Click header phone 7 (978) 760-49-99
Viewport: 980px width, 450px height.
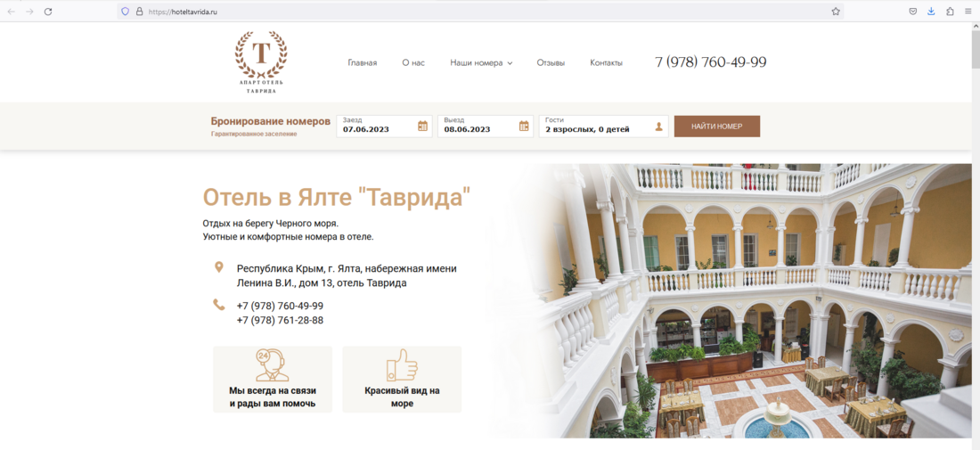[x=711, y=61]
